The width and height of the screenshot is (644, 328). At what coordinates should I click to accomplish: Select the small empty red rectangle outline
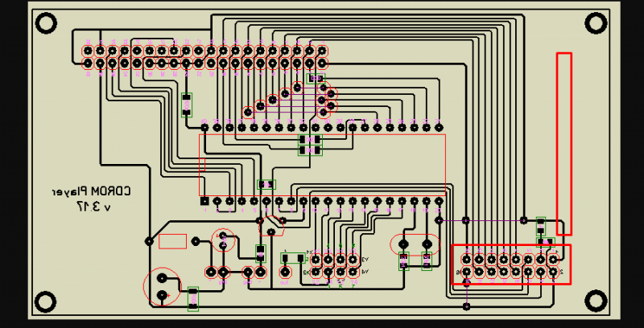click(172, 240)
